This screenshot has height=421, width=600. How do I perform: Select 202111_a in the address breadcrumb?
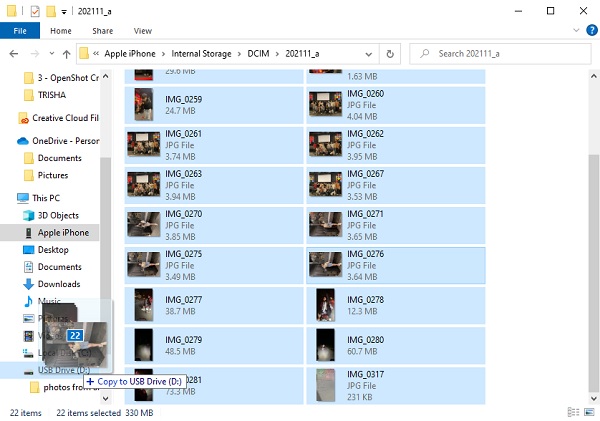pyautogui.click(x=302, y=54)
